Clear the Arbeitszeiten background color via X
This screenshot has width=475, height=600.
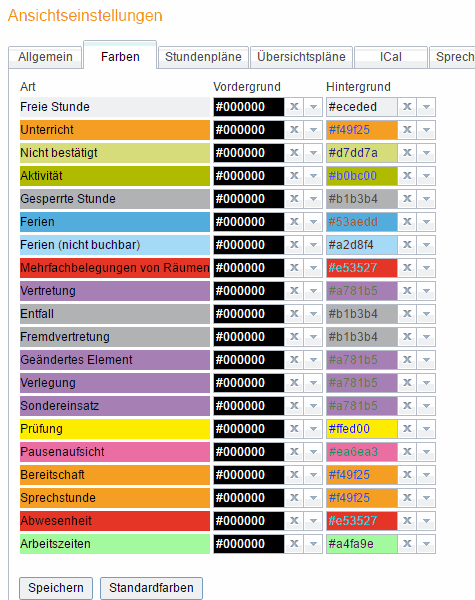click(x=407, y=544)
